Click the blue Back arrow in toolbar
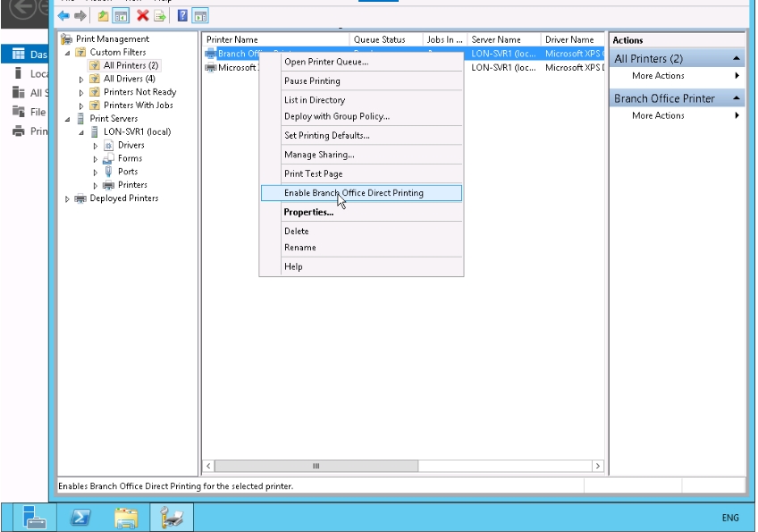The image size is (758, 532). tap(63, 16)
